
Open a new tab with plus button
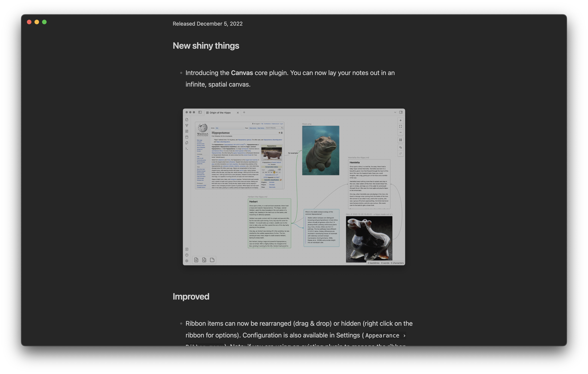pos(244,112)
